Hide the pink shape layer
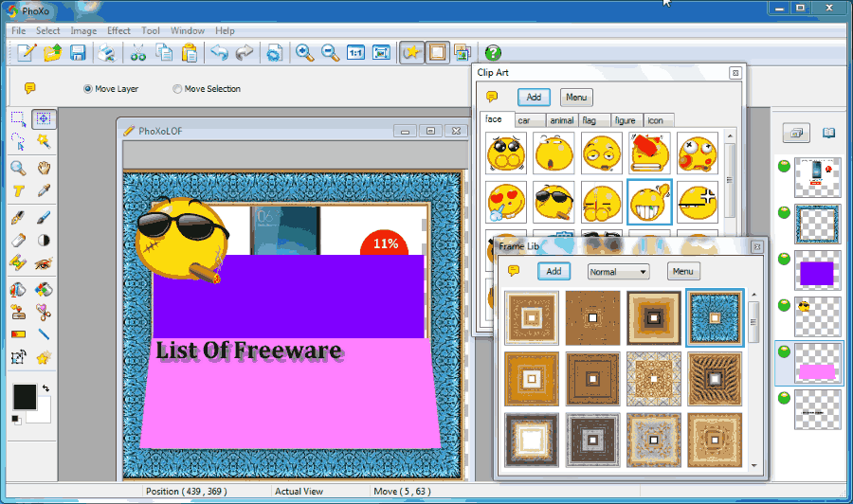 tap(784, 351)
